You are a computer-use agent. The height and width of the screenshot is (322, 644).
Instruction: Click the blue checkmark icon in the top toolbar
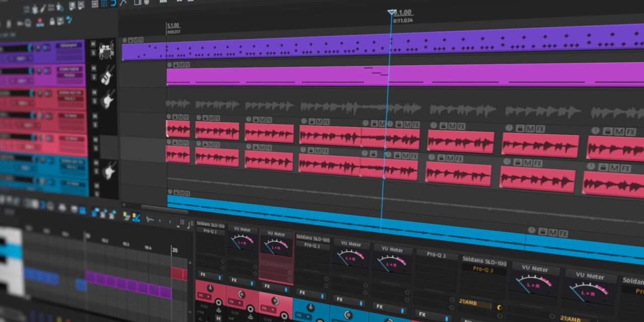69,20
